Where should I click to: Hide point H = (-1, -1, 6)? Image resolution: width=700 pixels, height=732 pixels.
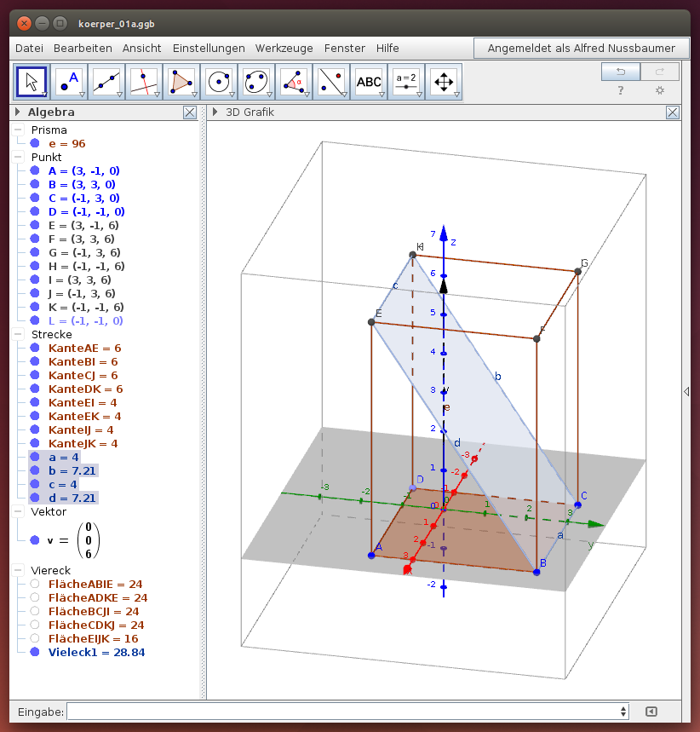(x=35, y=266)
